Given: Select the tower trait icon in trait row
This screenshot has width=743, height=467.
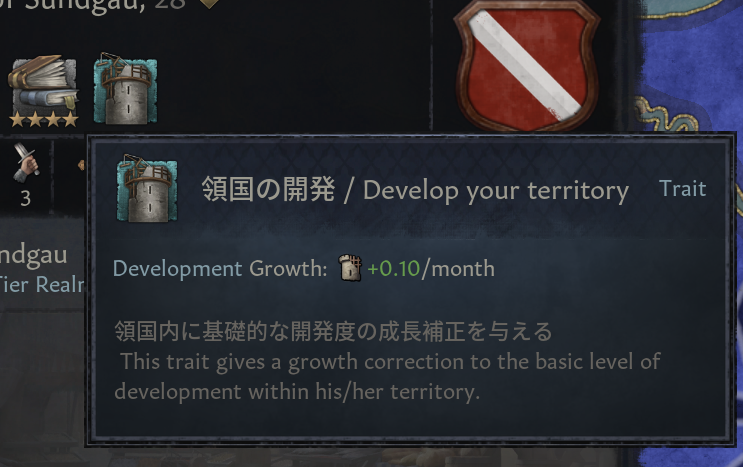Looking at the screenshot, I should coord(126,89).
